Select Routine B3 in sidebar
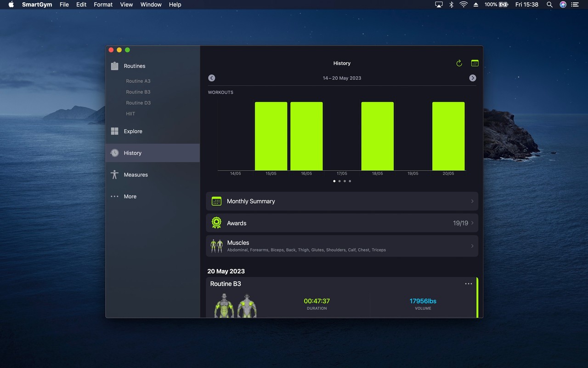Image resolution: width=588 pixels, height=368 pixels. (138, 92)
